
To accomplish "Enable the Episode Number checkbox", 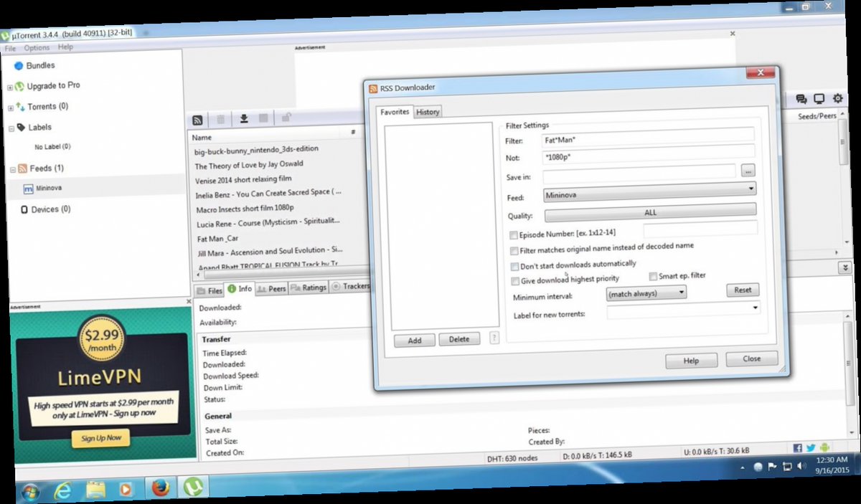I will (x=513, y=235).
